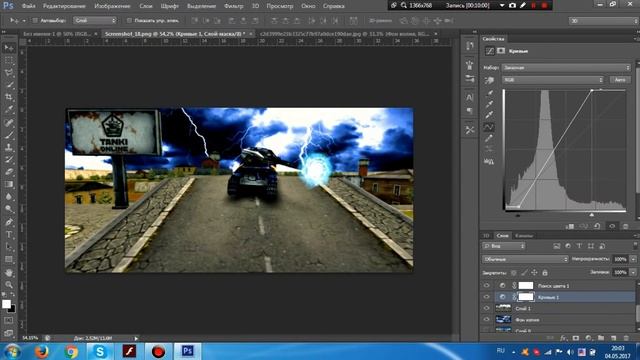Select the Eyedropper tool in the toolbox
This screenshot has height=360, width=640.
pos(9,110)
